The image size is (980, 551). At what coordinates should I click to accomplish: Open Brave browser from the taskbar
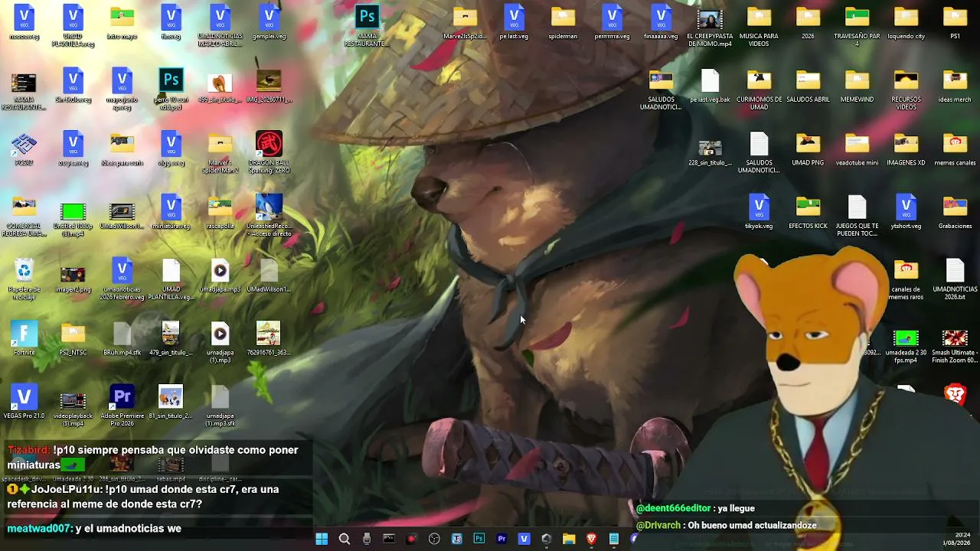click(x=591, y=539)
